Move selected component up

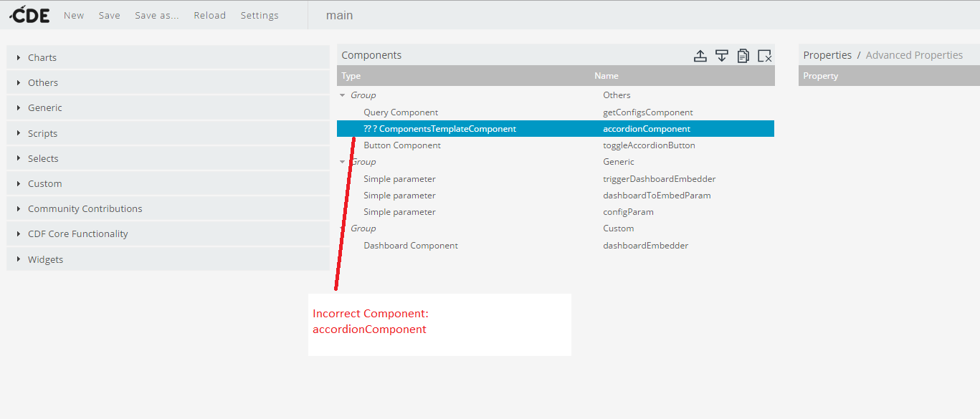(700, 55)
